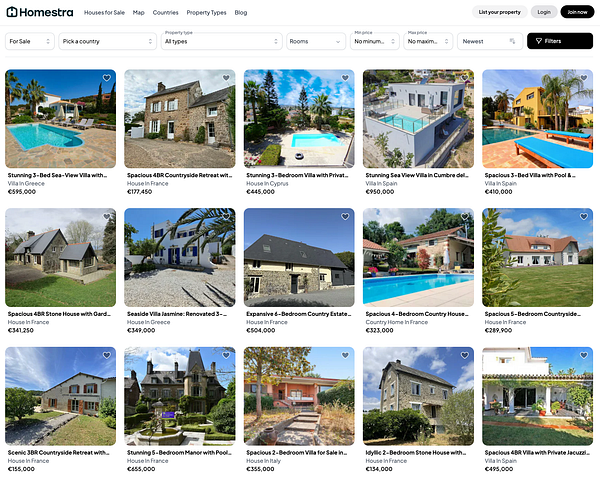Open the Pick a country dropdown

click(108, 41)
